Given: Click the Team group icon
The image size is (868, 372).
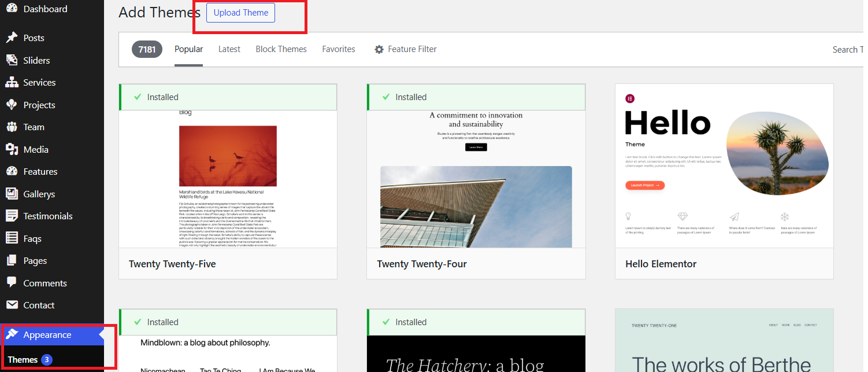Looking at the screenshot, I should tap(12, 127).
